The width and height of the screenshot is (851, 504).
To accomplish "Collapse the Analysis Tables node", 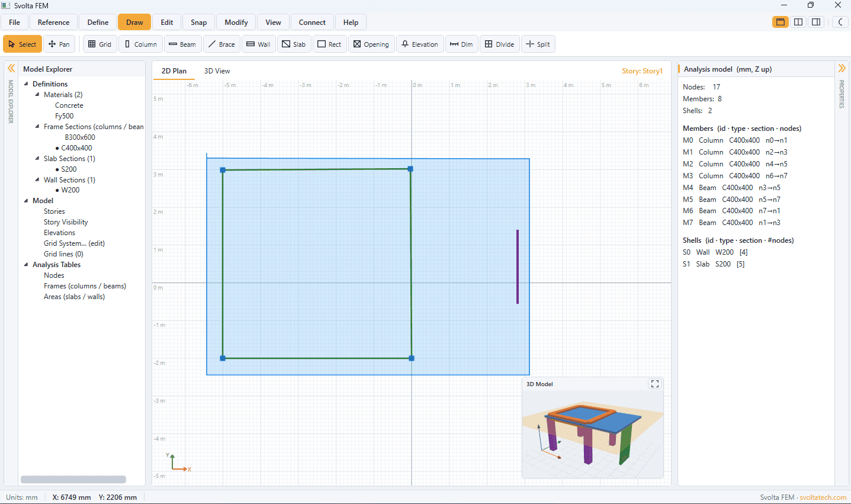I will coord(26,265).
